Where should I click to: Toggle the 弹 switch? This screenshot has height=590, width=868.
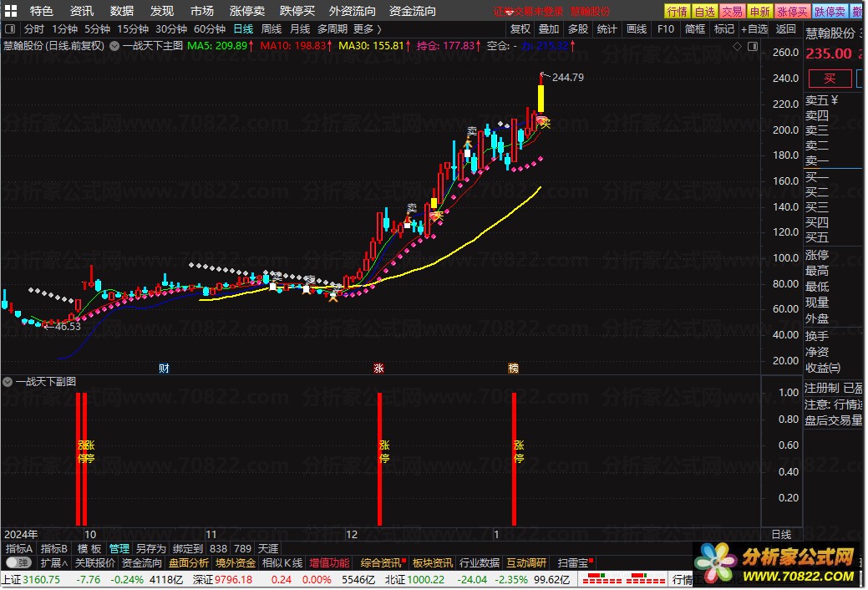[18, 563]
